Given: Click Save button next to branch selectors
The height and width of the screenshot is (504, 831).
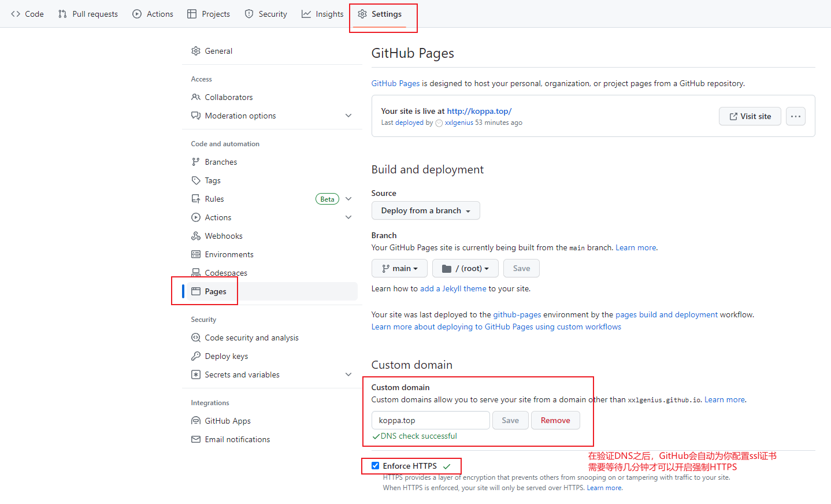Looking at the screenshot, I should (x=521, y=268).
